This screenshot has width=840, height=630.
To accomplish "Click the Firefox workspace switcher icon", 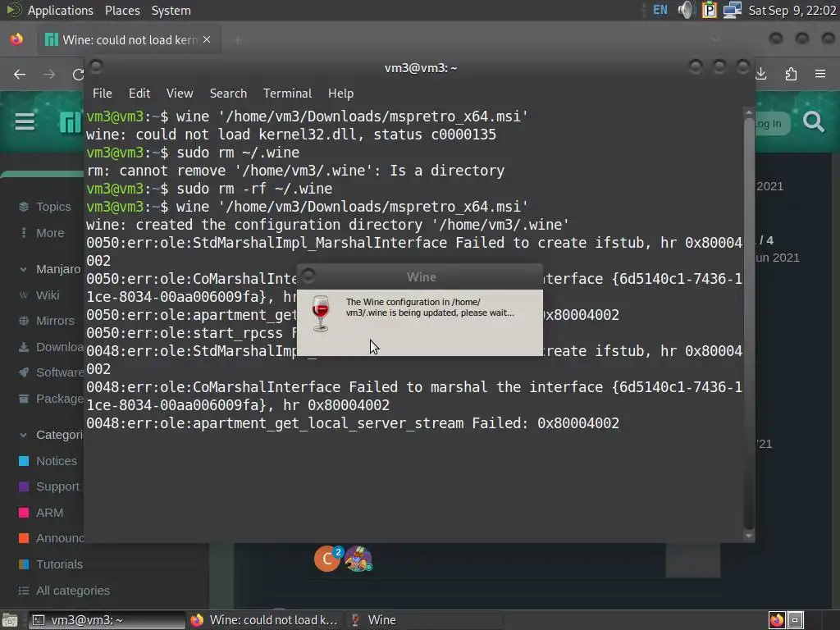I will coord(777,620).
